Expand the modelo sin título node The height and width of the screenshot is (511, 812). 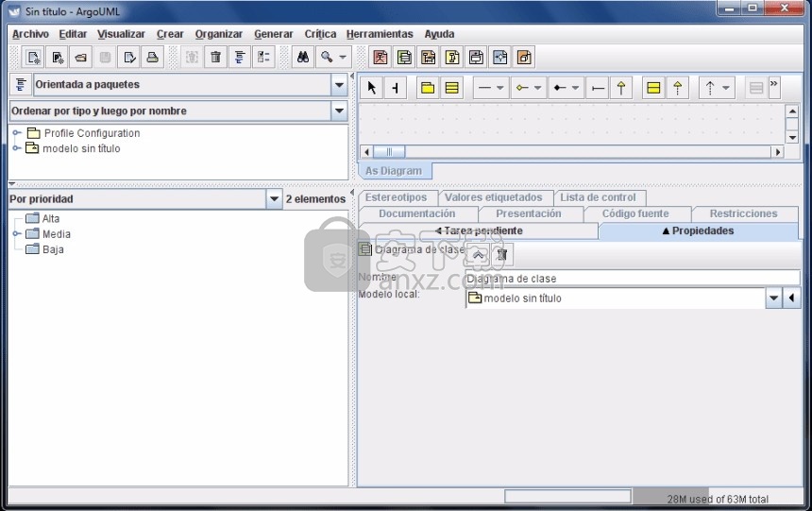click(x=17, y=148)
